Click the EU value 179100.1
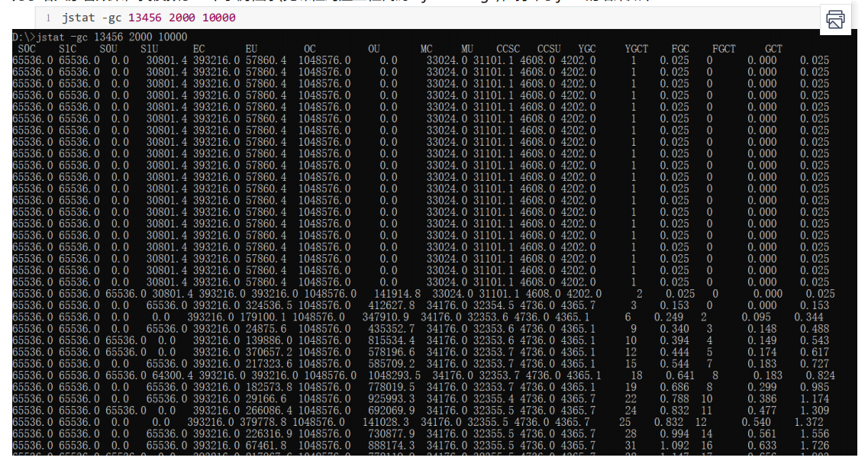 click(x=263, y=317)
